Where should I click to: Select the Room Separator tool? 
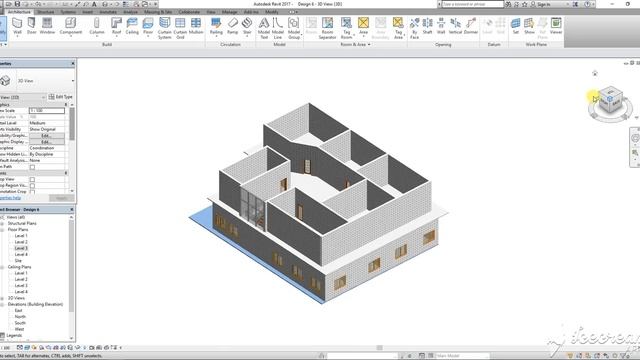[327, 28]
